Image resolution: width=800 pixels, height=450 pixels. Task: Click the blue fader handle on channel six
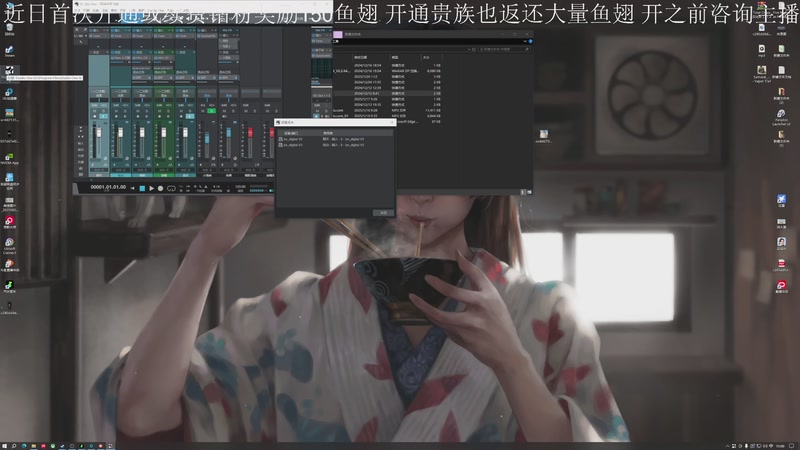coord(207,138)
